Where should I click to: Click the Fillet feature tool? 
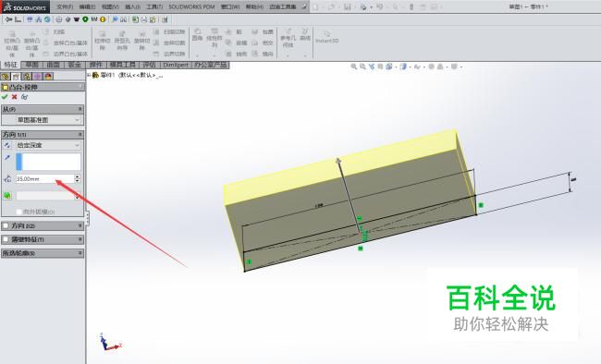tap(197, 34)
